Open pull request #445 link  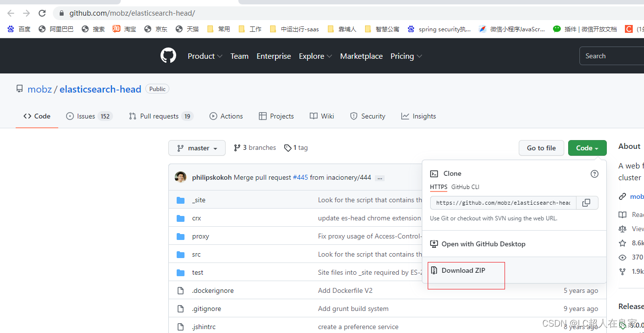click(x=300, y=177)
